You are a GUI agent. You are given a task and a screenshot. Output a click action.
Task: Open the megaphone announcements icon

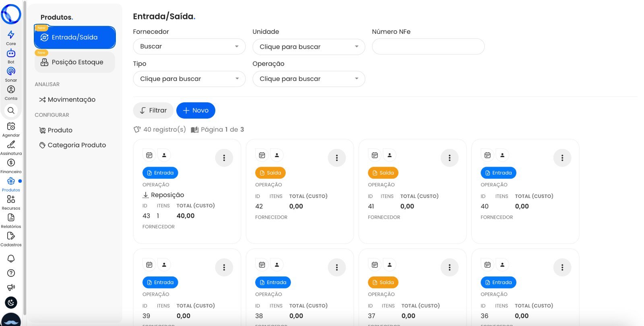click(11, 287)
